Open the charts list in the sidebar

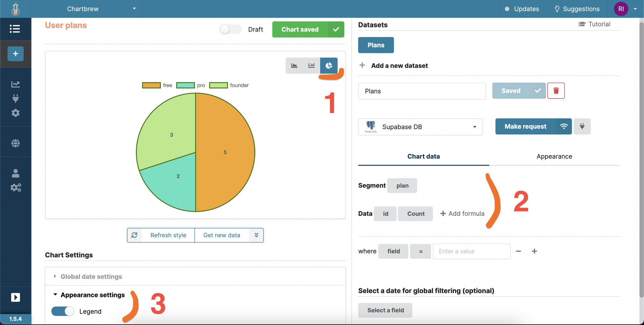(x=15, y=29)
